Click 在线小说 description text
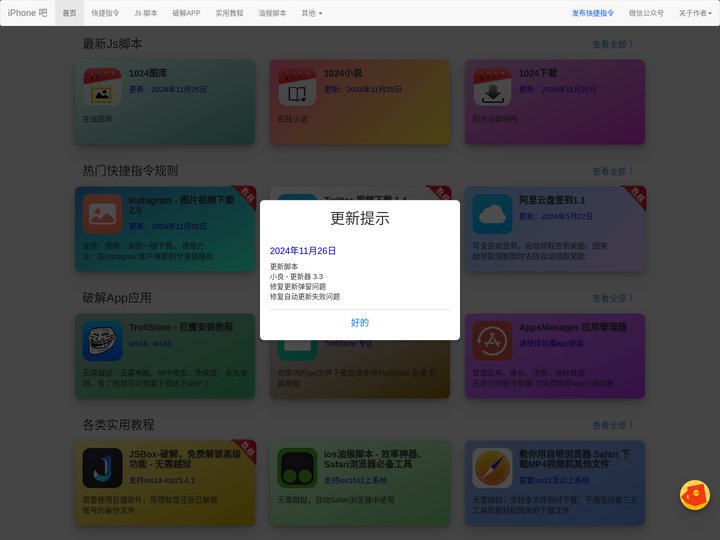The height and width of the screenshot is (540, 720). (292, 118)
